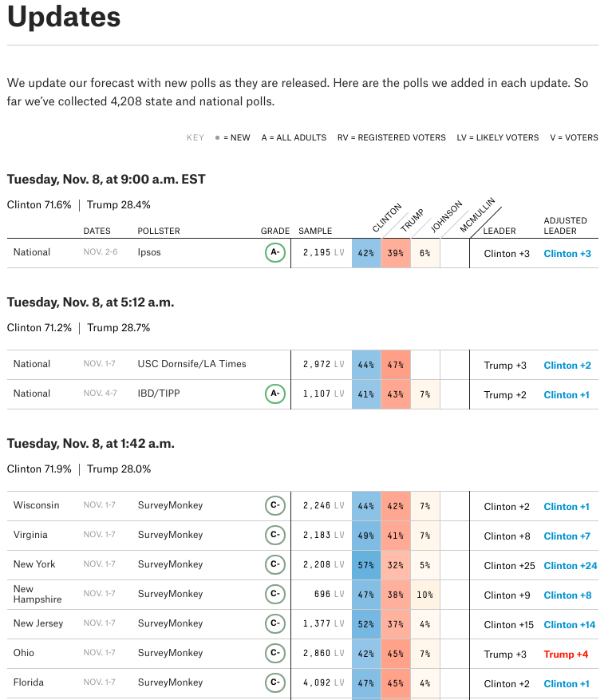
Task: Select the red Trump +4 adjusted leader for Ohio
Action: tap(566, 655)
